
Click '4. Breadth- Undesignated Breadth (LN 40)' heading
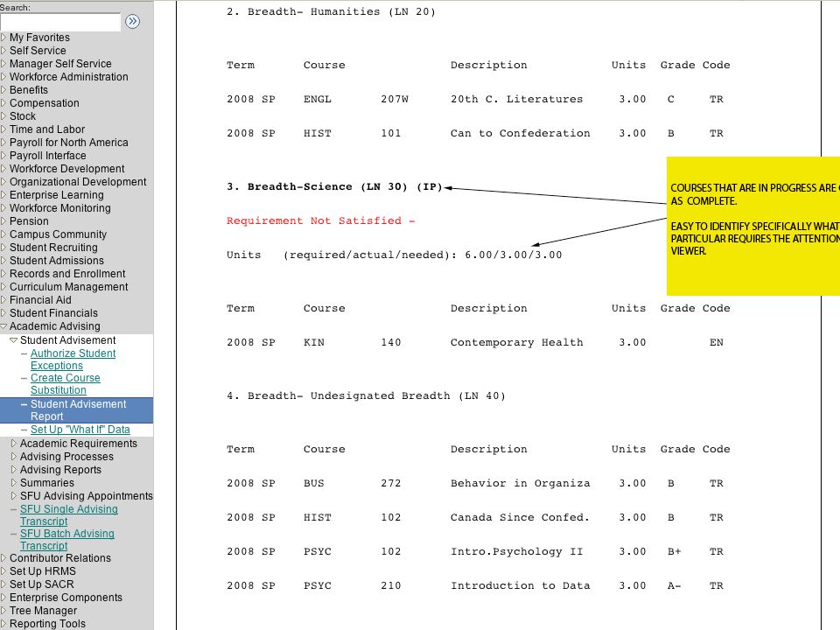coord(366,395)
